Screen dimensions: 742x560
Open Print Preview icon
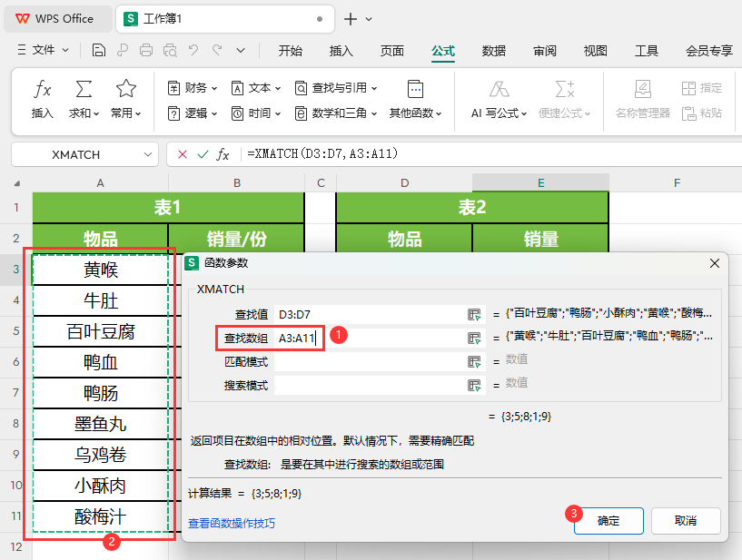pos(170,50)
